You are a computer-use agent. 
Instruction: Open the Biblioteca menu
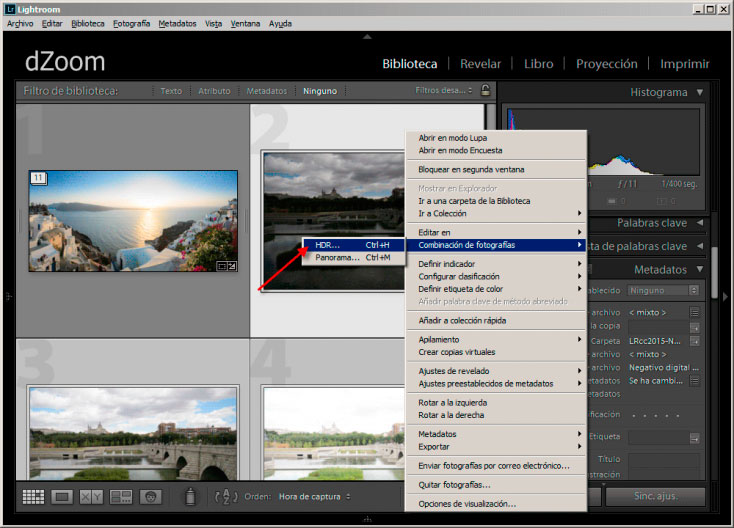[x=88, y=23]
